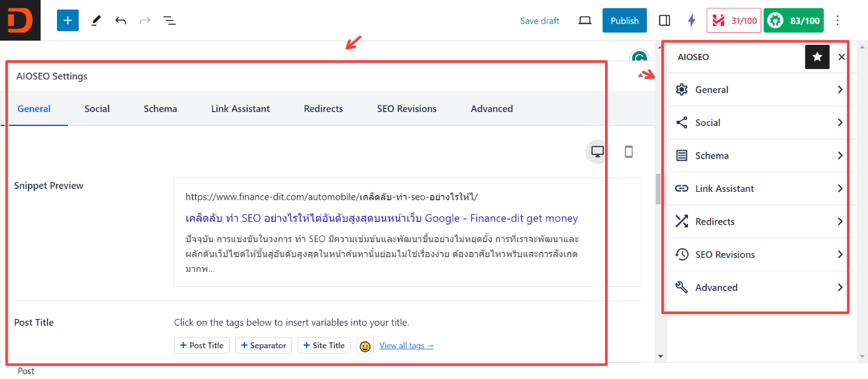868x379 pixels.
Task: Expand Social chevron in sidebar
Action: tap(840, 123)
